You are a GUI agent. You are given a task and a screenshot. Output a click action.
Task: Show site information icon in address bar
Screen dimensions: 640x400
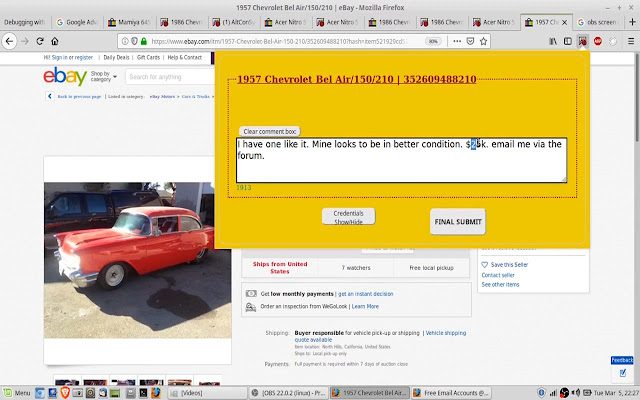pyautogui.click(x=125, y=41)
